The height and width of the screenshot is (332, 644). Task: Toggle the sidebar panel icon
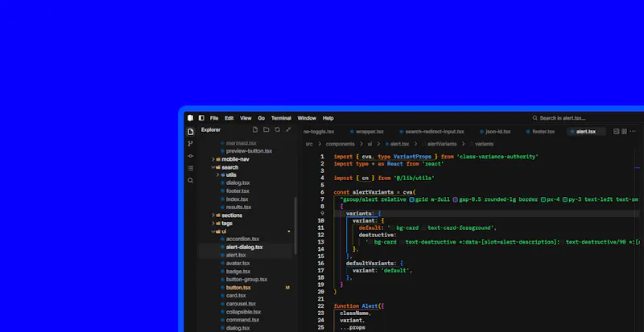[201, 118]
